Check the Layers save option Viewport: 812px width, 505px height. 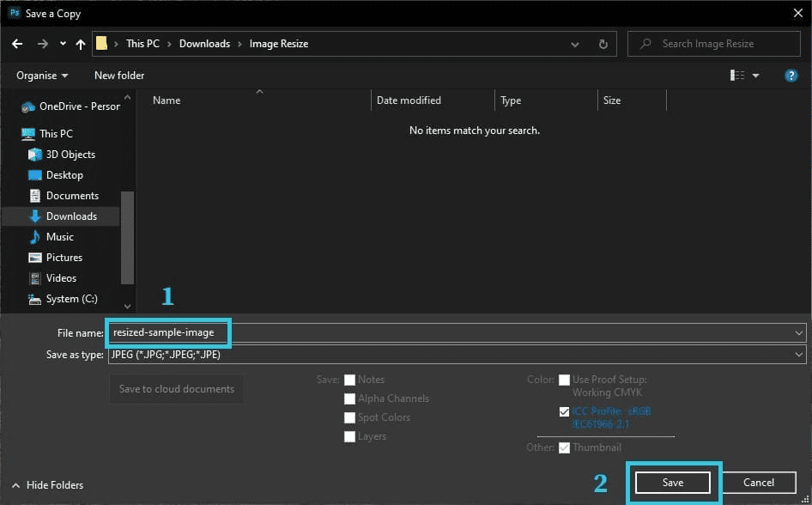coord(349,436)
